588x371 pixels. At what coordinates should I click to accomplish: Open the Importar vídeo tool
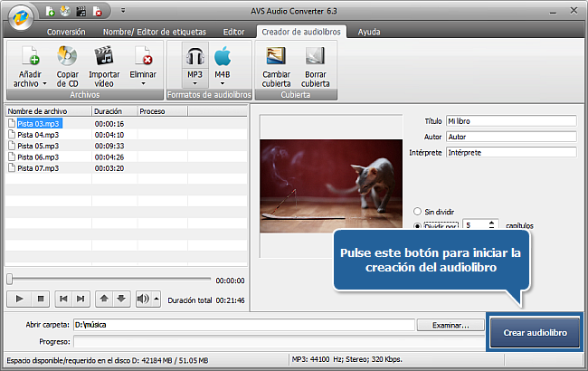coord(104,58)
